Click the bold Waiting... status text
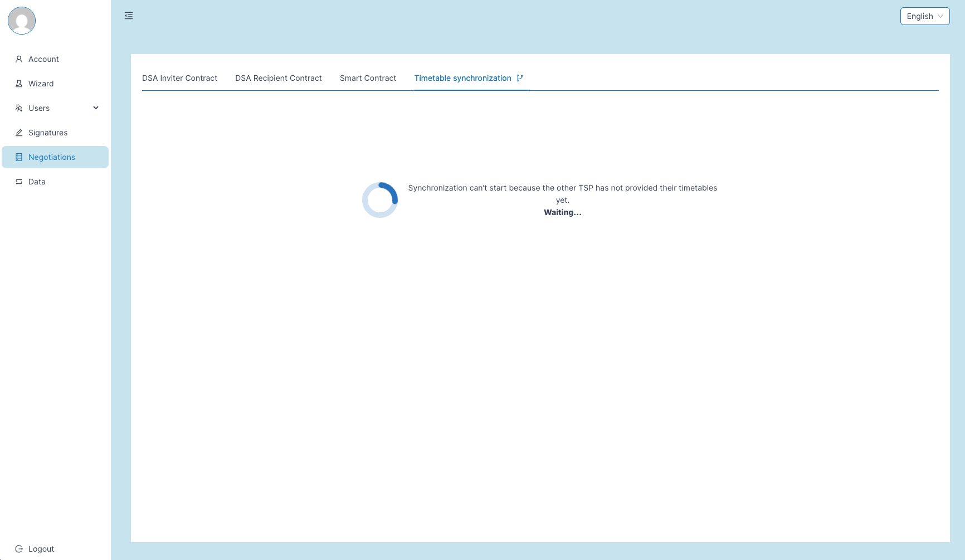This screenshot has width=965, height=560. [x=562, y=212]
